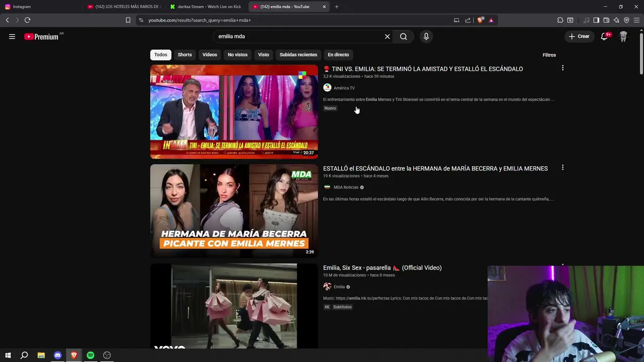This screenshot has width=644, height=362.
Task: Click the bookmark icon in the address bar
Action: click(128, 20)
